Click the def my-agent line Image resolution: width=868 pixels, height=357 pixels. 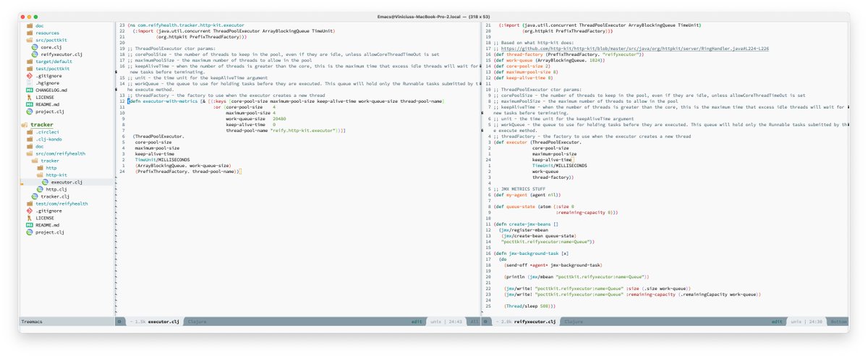pos(529,196)
